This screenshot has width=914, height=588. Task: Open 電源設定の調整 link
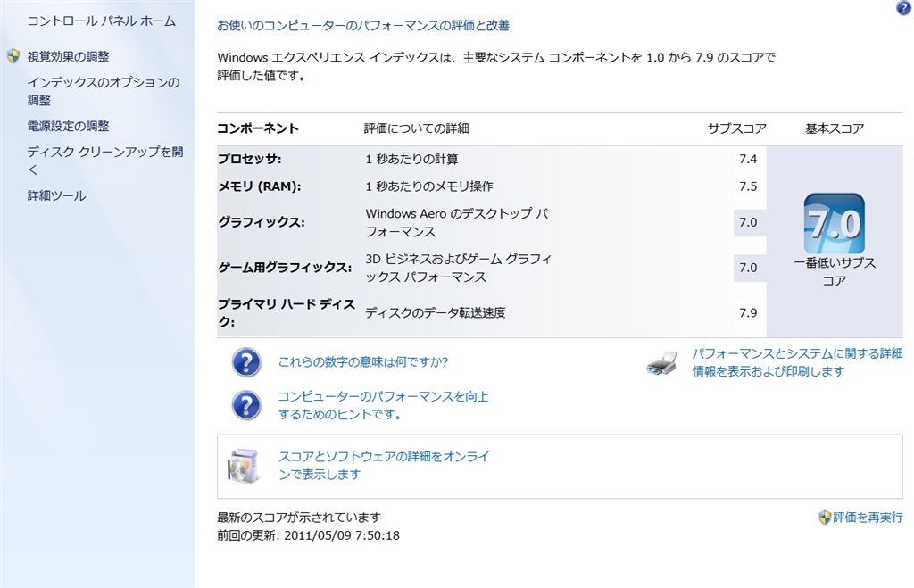[68, 126]
